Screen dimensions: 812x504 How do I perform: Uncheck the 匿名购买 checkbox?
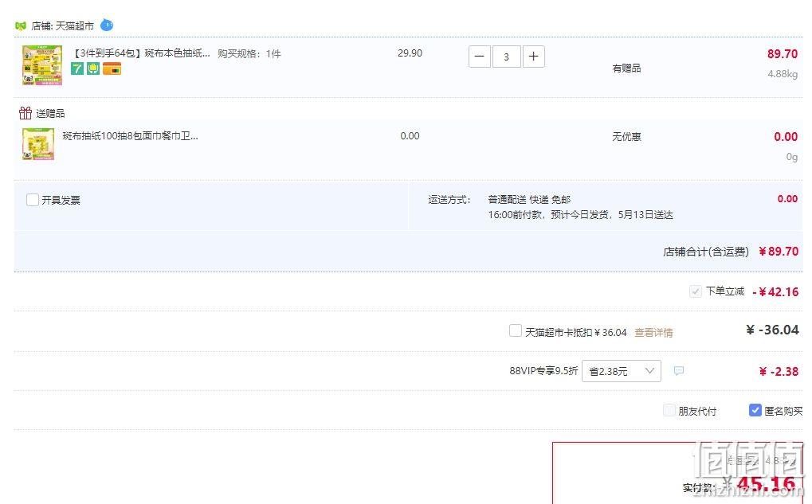click(755, 410)
